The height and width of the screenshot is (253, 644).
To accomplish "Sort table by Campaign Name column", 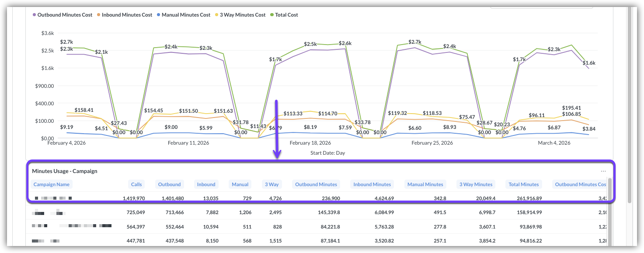I will 52,184.
